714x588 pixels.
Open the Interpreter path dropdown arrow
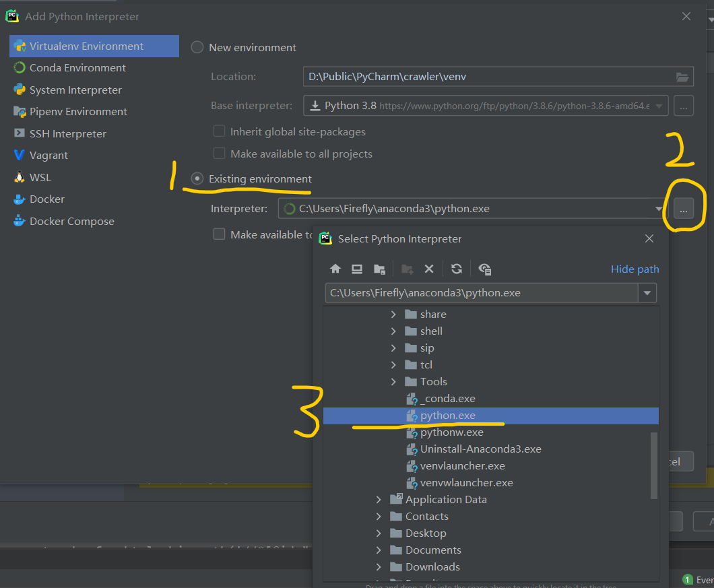(x=659, y=209)
